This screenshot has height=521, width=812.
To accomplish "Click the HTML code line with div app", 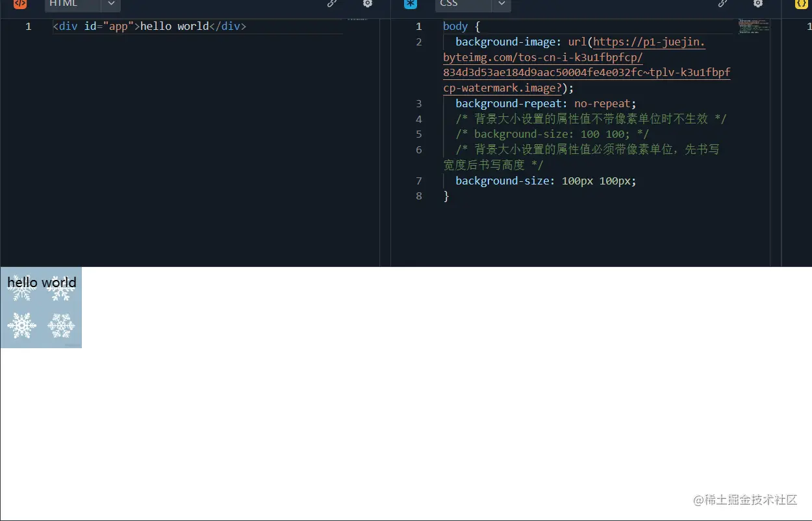I will 149,27.
